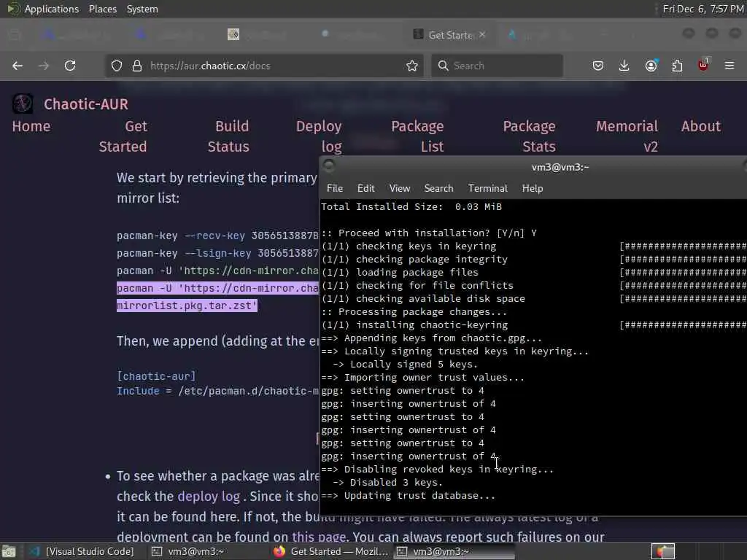Open terminal Terminal menu
The height and width of the screenshot is (560, 747).
[x=488, y=189]
